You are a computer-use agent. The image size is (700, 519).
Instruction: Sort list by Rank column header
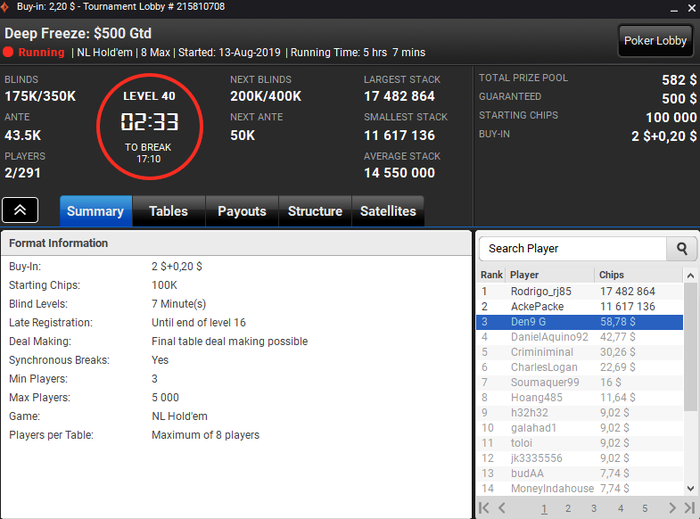click(x=492, y=275)
